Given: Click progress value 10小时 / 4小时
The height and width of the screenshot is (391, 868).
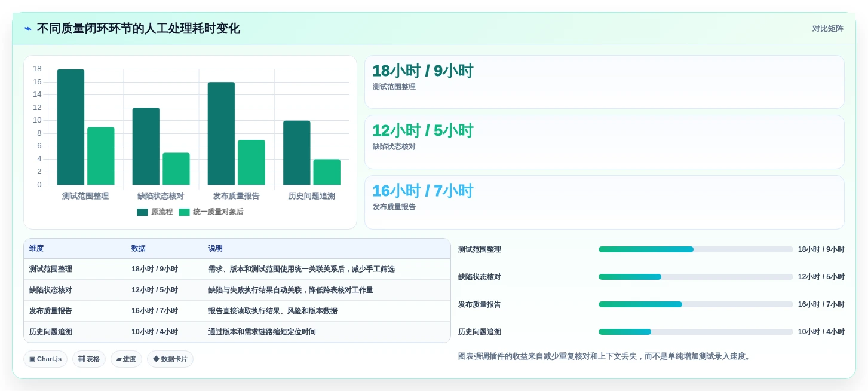Looking at the screenshot, I should coord(821,332).
